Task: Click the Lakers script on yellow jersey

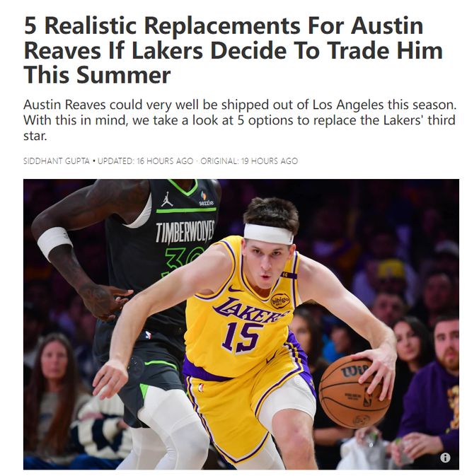Action: (248, 310)
